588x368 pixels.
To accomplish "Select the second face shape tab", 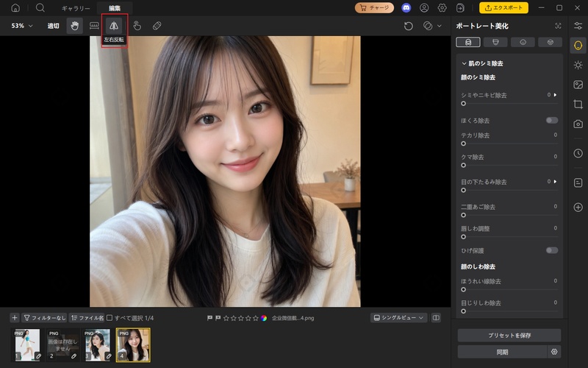I will coord(495,42).
